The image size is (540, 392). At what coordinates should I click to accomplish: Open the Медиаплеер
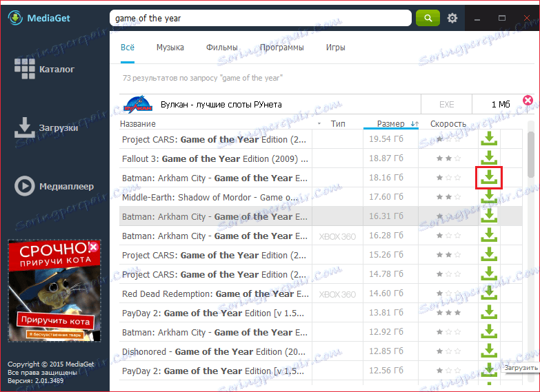point(54,186)
